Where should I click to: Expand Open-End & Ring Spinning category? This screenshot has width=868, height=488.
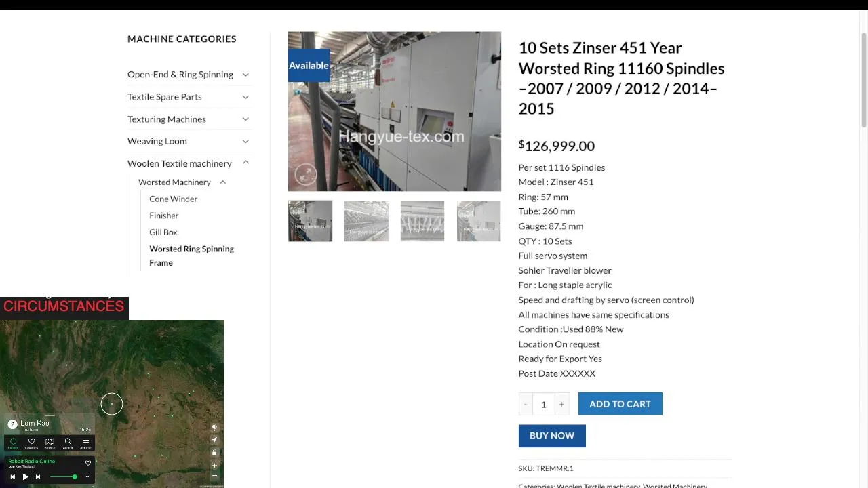tap(245, 75)
